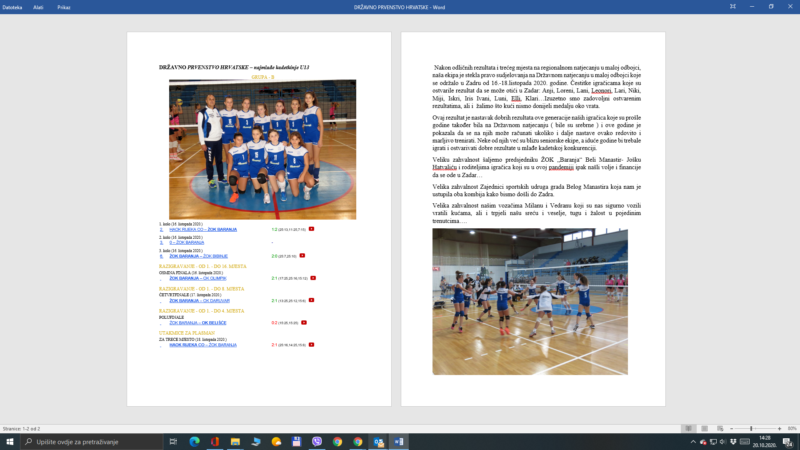Open the Datoteka menu
The height and width of the screenshot is (450, 800).
pyautogui.click(x=12, y=6)
